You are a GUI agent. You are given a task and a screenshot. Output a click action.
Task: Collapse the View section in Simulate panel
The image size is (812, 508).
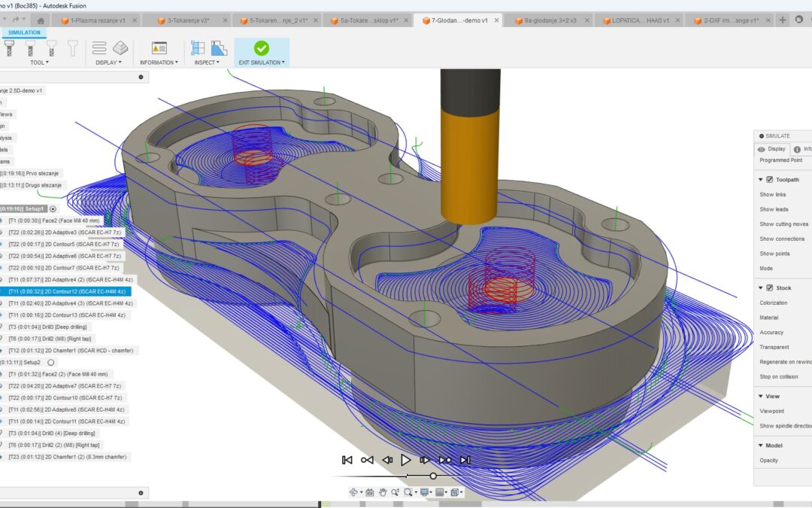pos(759,397)
